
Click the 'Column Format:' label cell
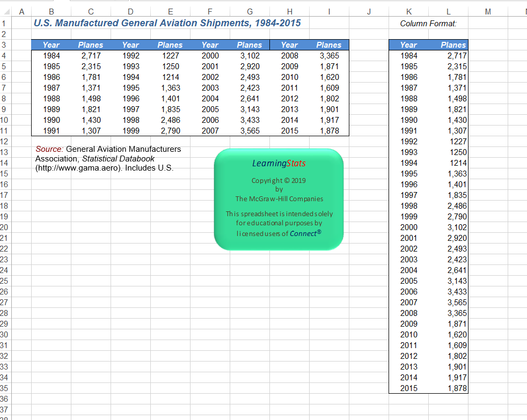(428, 24)
